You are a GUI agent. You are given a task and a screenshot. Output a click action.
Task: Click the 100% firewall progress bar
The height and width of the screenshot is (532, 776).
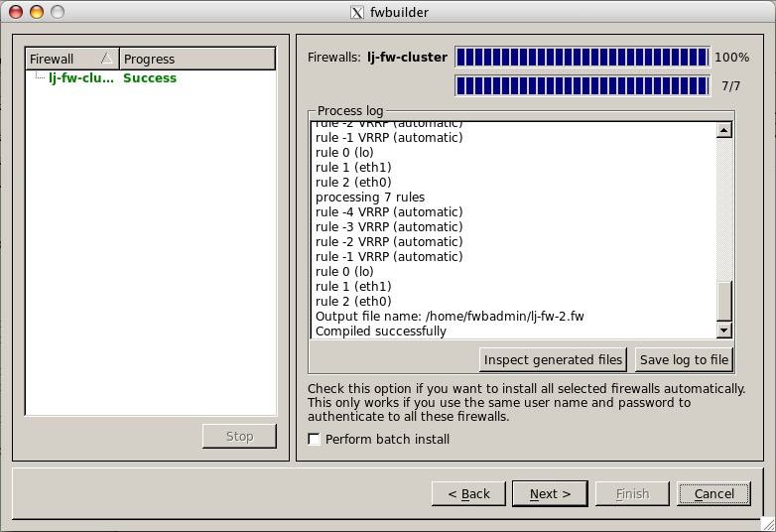[x=581, y=58]
